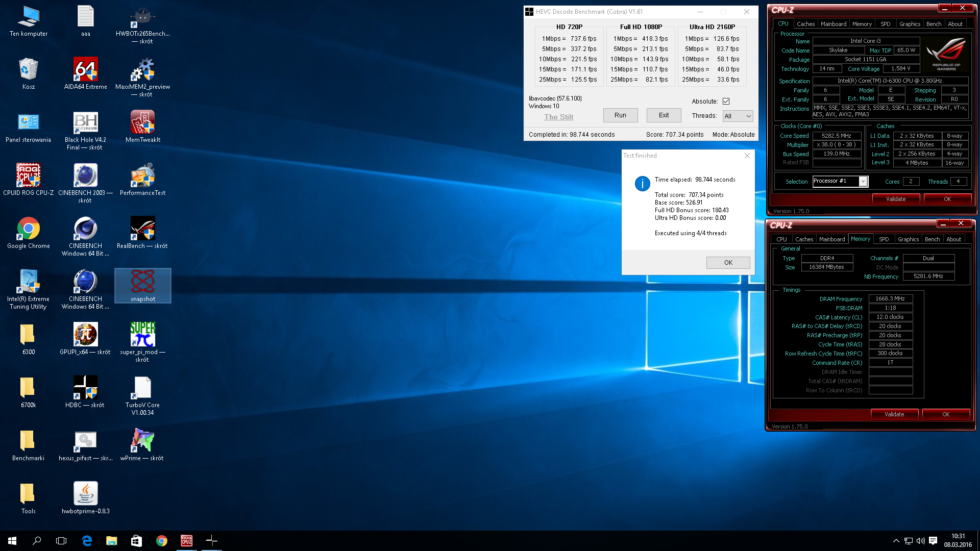This screenshot has width=980, height=551.
Task: Open GPUPI_x64 shortcut icon
Action: pos(86,339)
